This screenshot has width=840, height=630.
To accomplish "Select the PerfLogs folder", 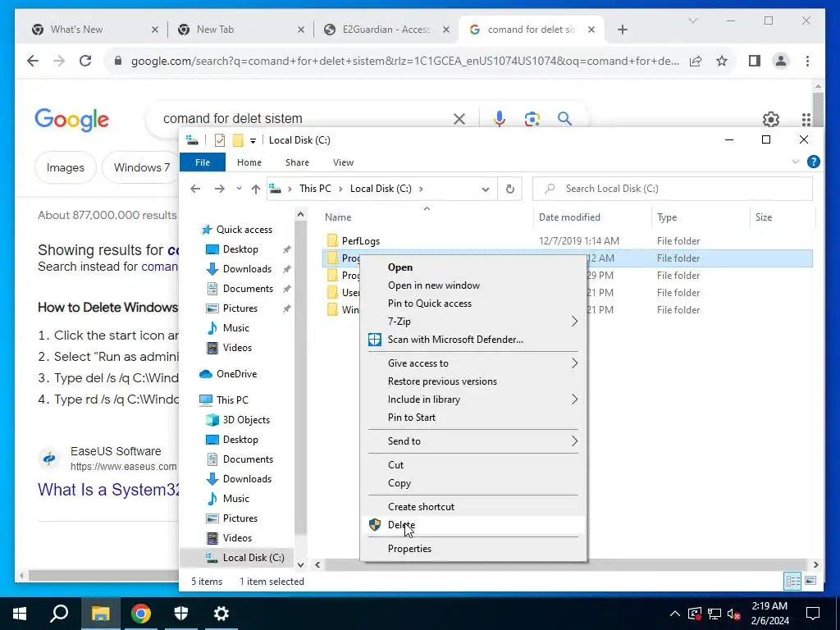I will point(361,241).
